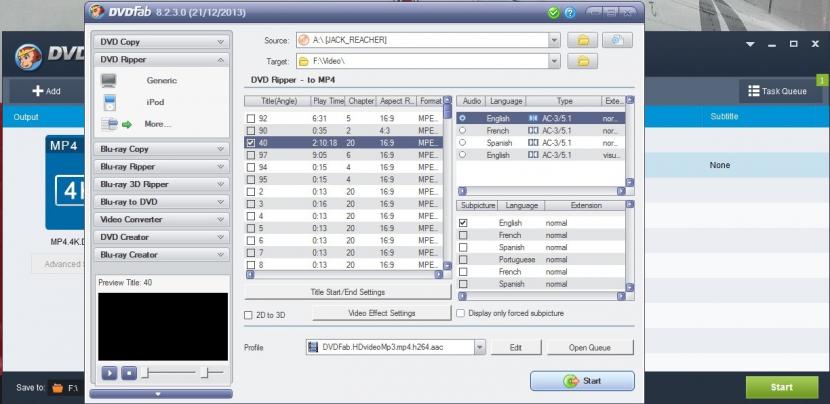Click the Subtitle column header in background window

click(x=724, y=116)
